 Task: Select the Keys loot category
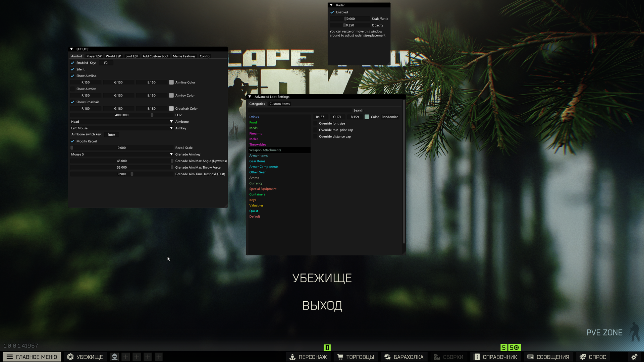pos(279,200)
